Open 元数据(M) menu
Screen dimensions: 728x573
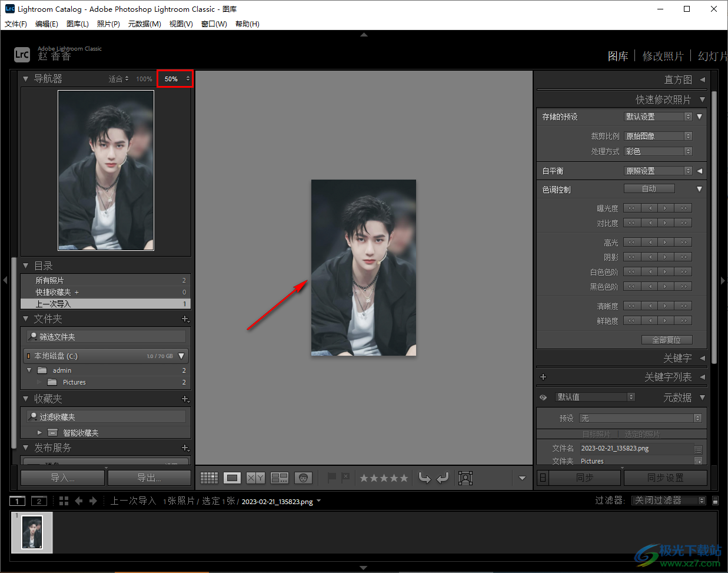(145, 24)
